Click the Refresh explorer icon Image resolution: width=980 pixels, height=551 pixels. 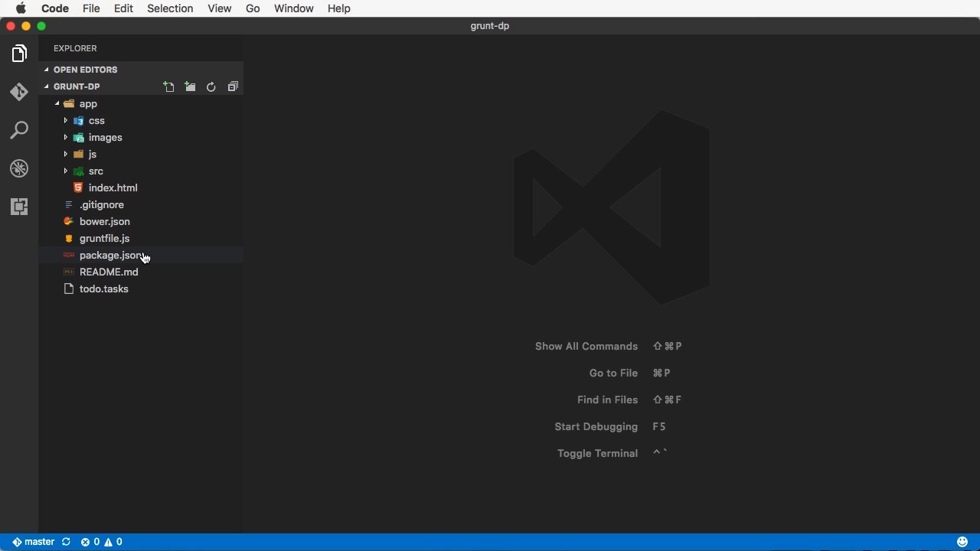tap(211, 86)
